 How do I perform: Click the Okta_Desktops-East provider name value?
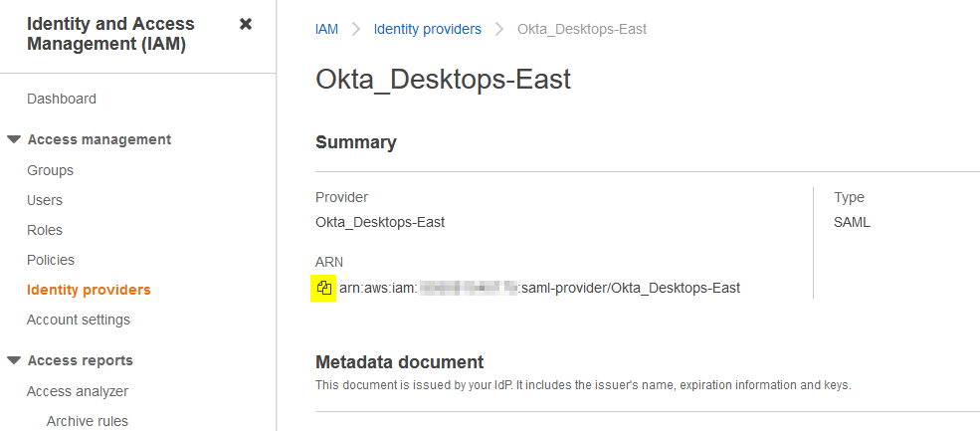380,222
